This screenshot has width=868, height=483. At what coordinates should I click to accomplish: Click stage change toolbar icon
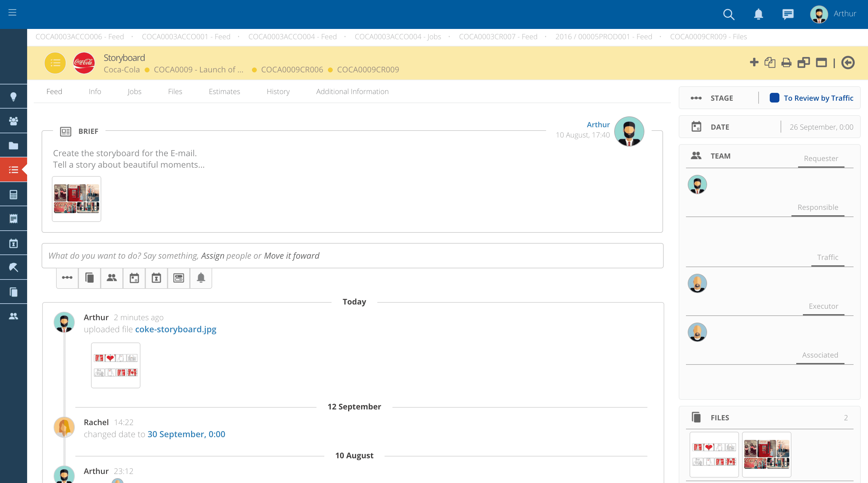point(67,278)
